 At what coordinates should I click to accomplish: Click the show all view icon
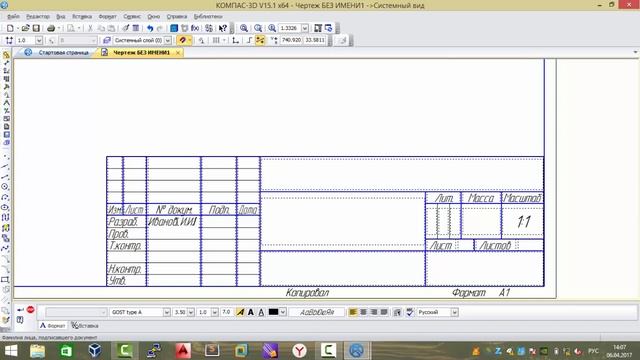point(318,28)
